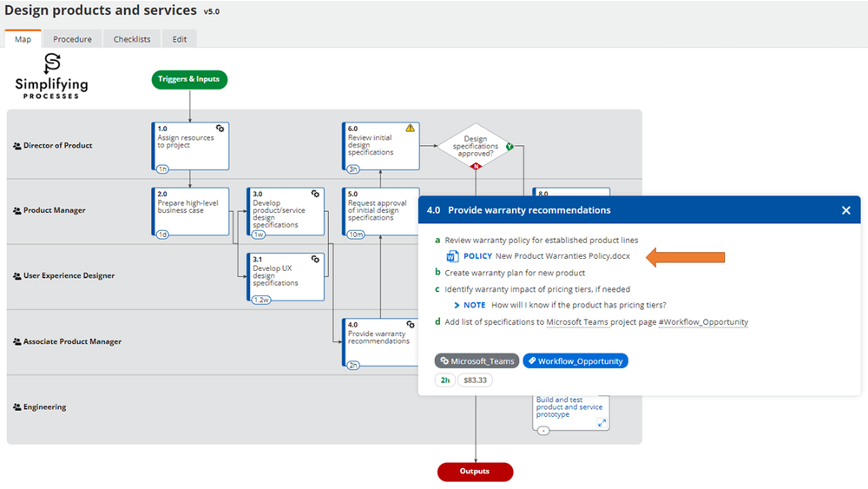Click the 10m duration badge on activity 5.0
Image resolution: width=868 pixels, height=489 pixels.
356,235
